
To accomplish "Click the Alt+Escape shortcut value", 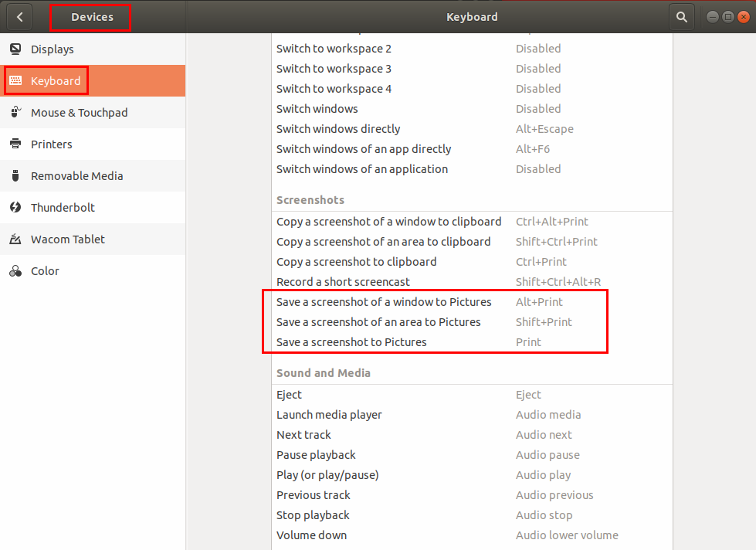I will (545, 129).
